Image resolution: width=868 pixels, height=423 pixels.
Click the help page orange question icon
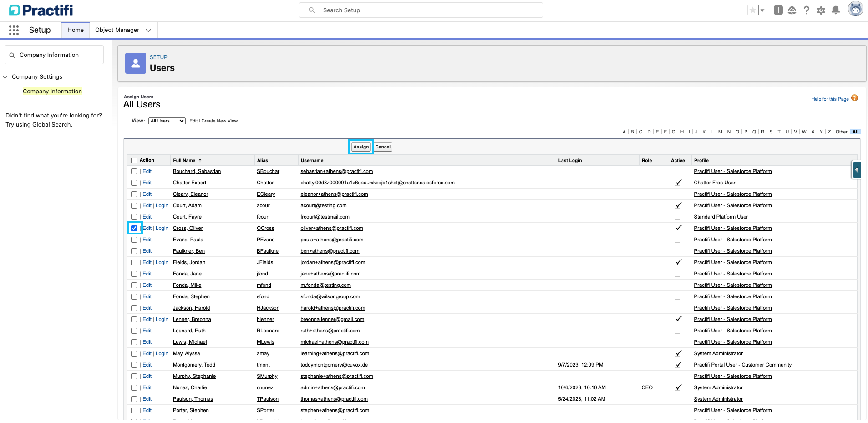point(854,98)
